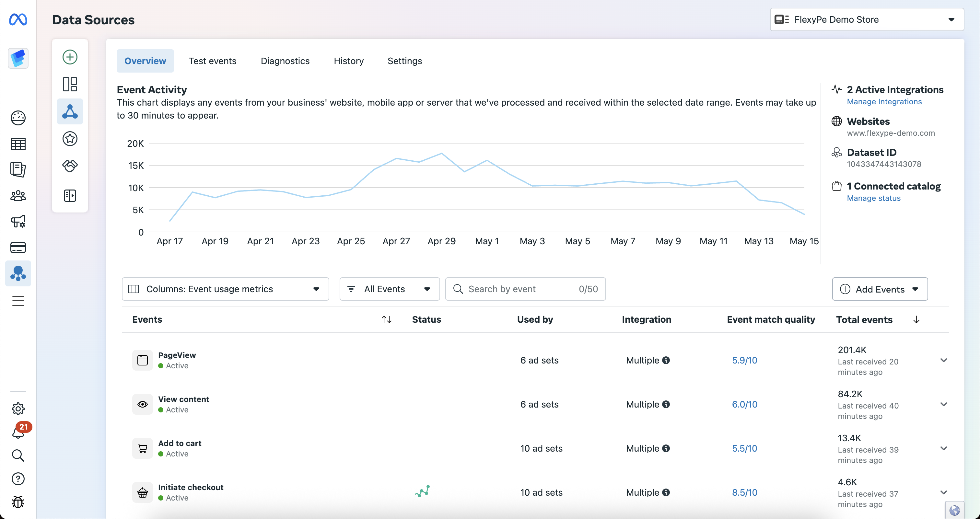
Task: Open the Test events tab
Action: click(212, 61)
